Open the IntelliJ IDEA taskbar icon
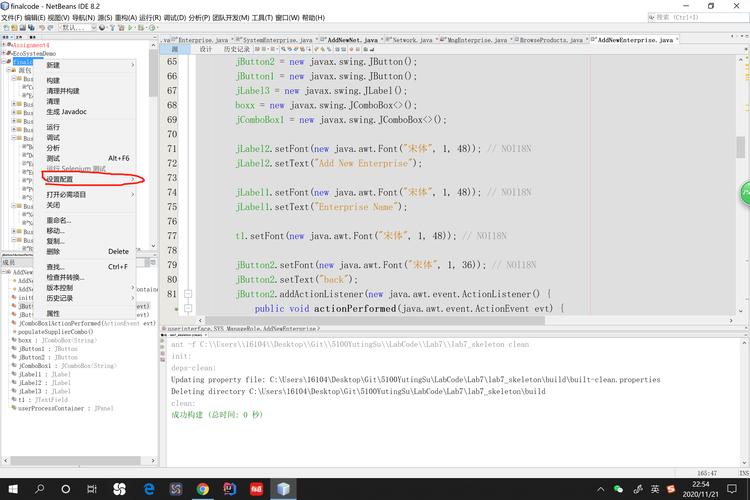Viewport: 750px width, 500px height. click(x=230, y=489)
